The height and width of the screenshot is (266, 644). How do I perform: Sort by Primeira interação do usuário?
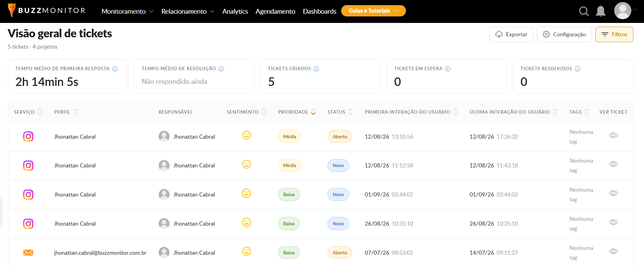[x=455, y=112]
